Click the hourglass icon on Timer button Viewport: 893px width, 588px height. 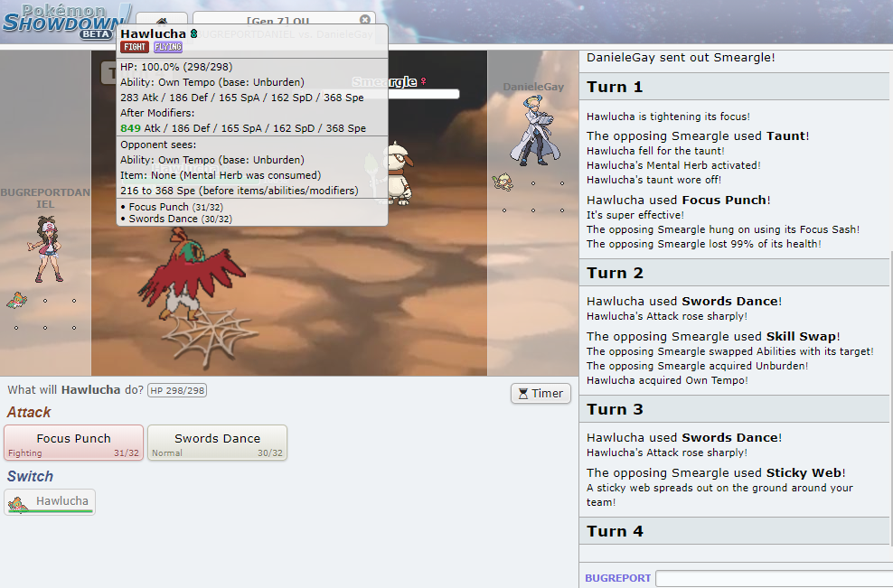pyautogui.click(x=522, y=393)
